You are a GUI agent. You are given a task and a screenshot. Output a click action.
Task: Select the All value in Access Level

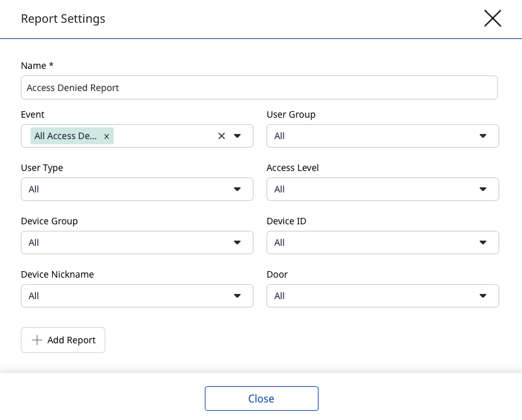point(280,189)
